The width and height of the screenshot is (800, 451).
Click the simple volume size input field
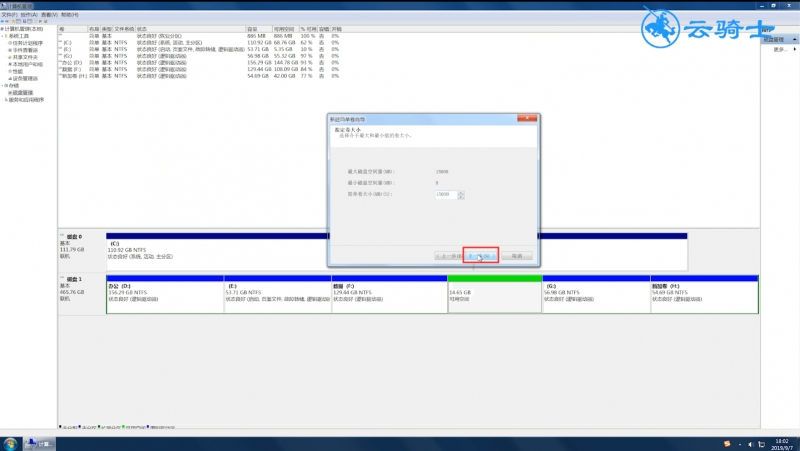tap(444, 195)
